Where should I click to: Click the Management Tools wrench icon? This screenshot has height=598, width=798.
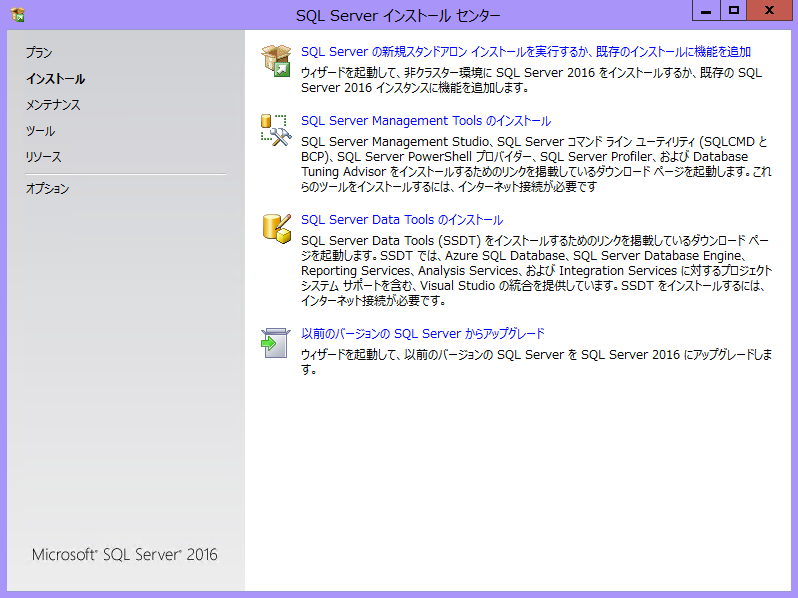click(x=275, y=128)
